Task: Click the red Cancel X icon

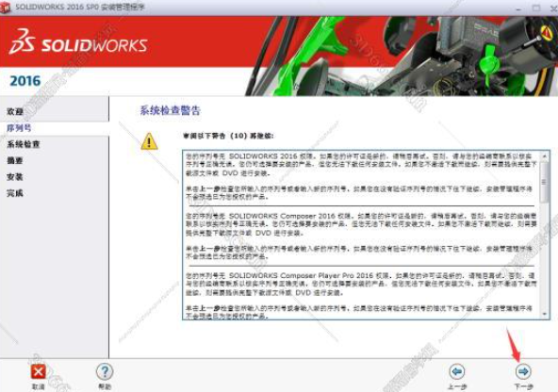Action: click(x=38, y=372)
